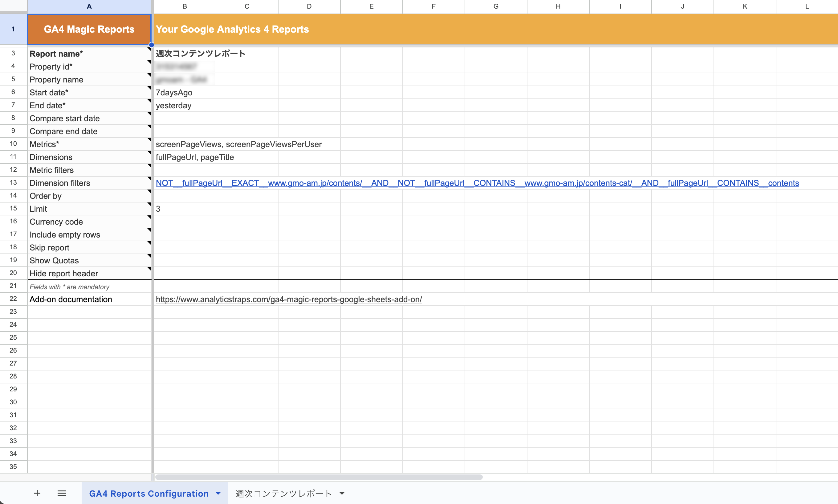Viewport: 838px width, 504px height.
Task: Select column B header
Action: point(185,6)
